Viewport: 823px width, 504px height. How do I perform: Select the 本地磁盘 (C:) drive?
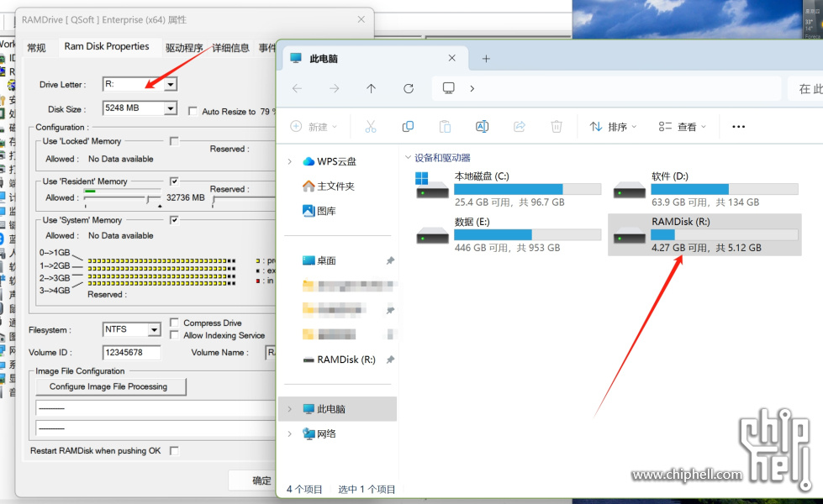click(508, 189)
